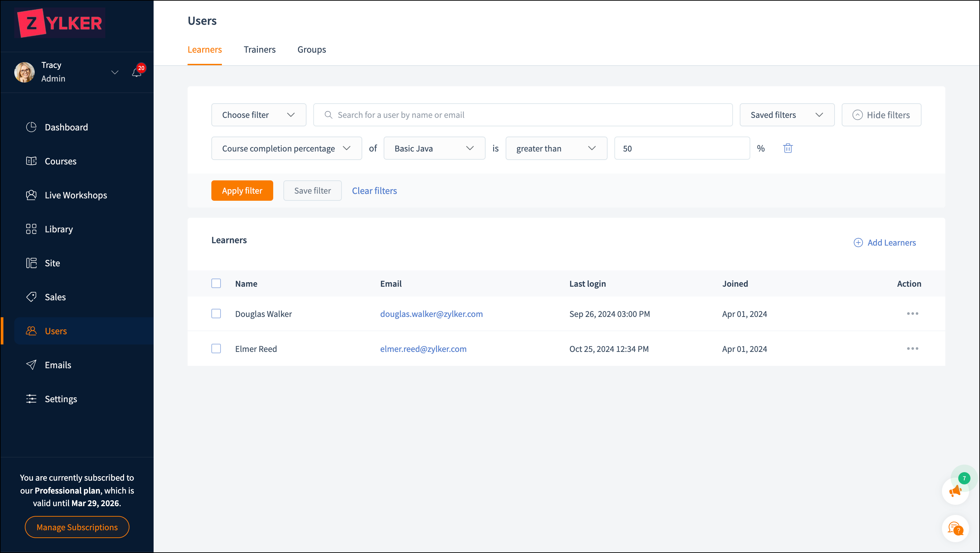This screenshot has width=980, height=553.
Task: Open the Saved filters dropdown
Action: pos(787,115)
